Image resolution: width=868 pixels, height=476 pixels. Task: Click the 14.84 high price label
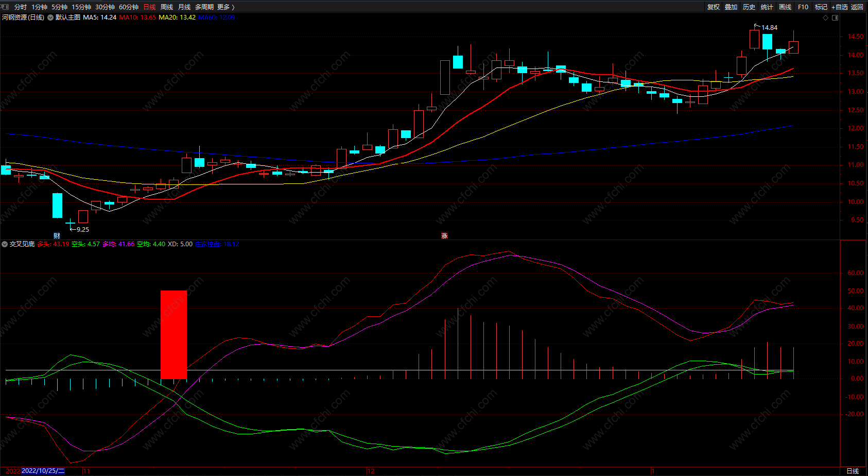(x=770, y=28)
